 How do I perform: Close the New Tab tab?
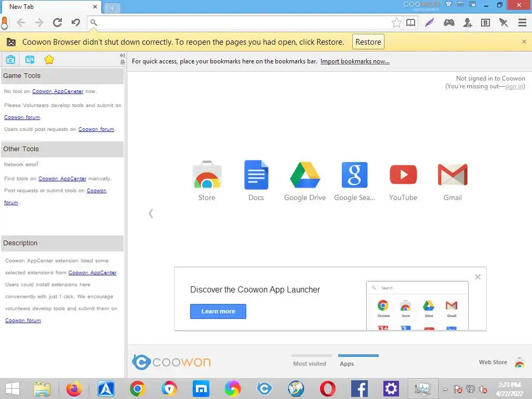95,6
